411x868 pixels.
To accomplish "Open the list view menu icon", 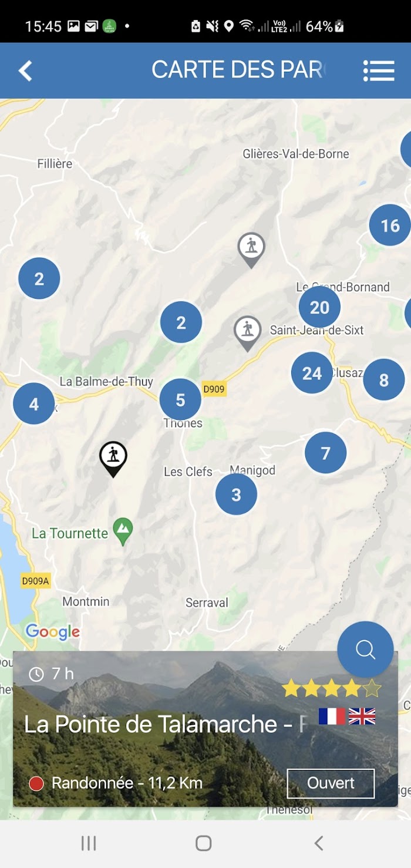I will coord(379,70).
